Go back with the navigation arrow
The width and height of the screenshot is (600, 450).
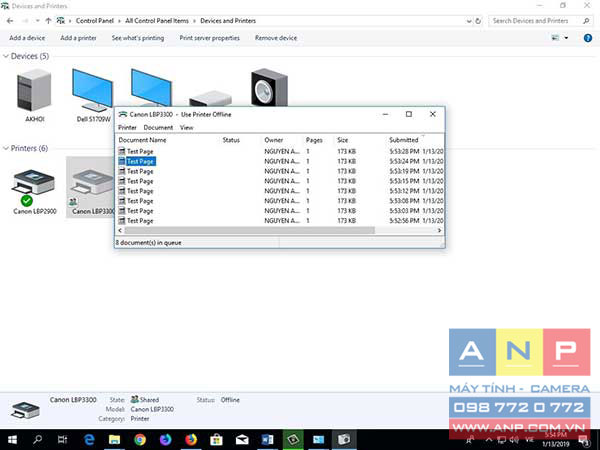pos(10,21)
